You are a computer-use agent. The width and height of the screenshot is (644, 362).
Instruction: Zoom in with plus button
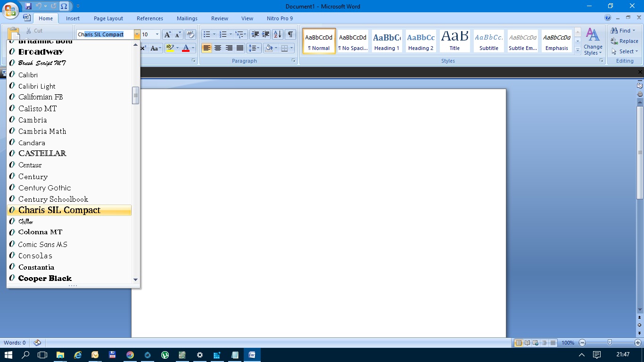[638, 343]
